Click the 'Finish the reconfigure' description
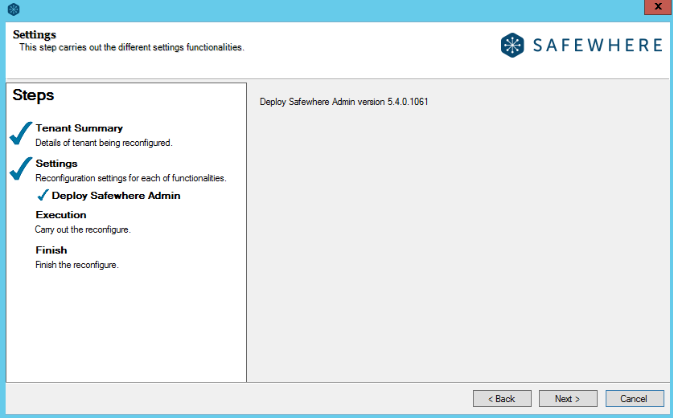The height and width of the screenshot is (418, 673). pos(77,265)
